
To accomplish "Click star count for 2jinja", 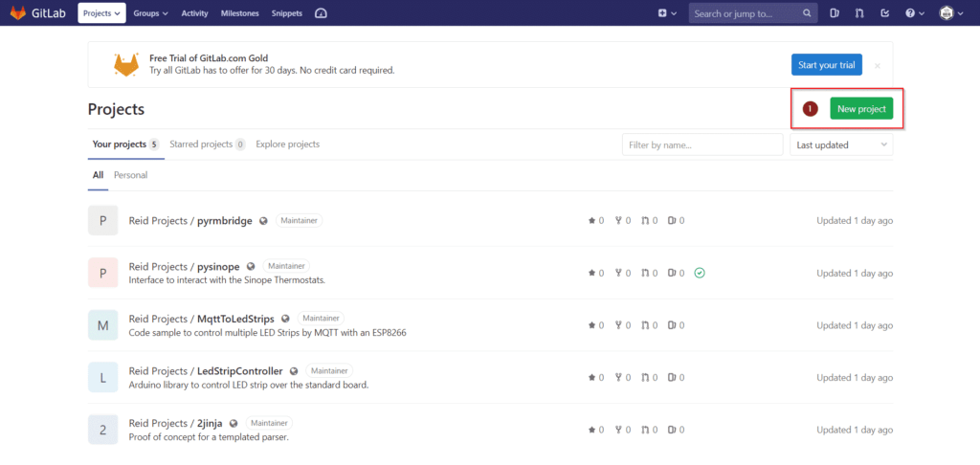I will click(x=596, y=430).
